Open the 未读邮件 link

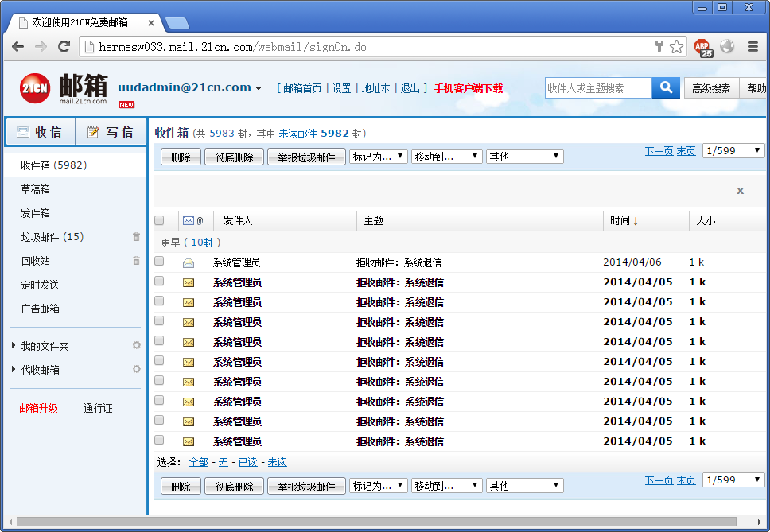pos(297,134)
